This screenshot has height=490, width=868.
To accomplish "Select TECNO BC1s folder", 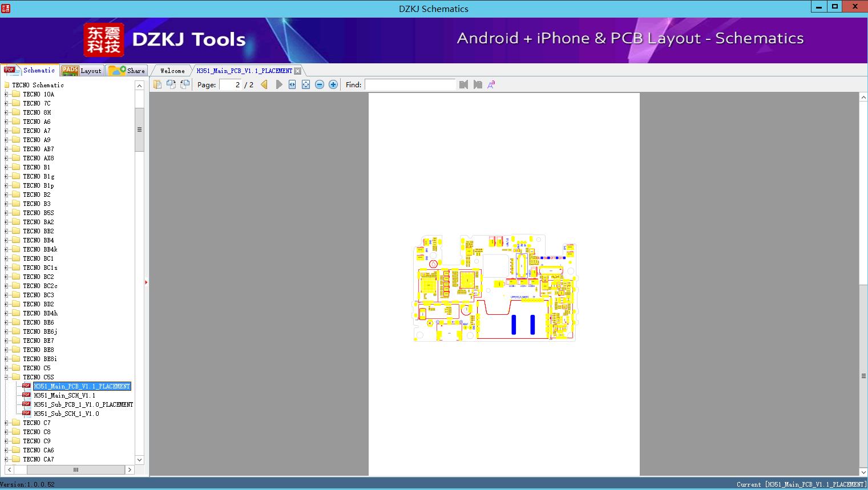I will tap(40, 268).
